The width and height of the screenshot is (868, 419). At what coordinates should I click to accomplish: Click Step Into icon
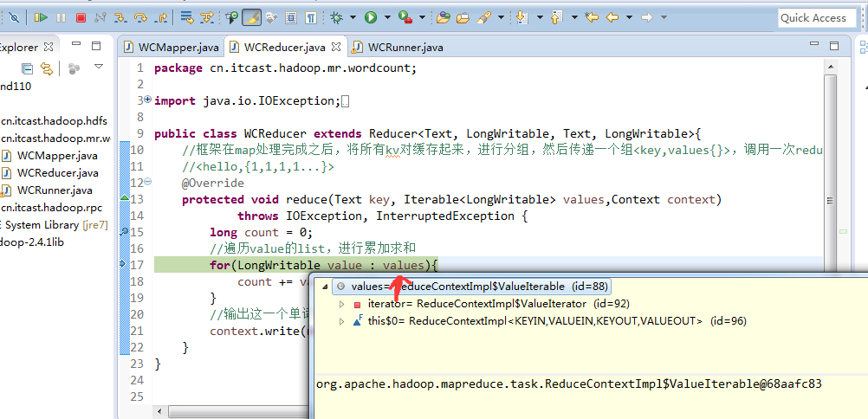[120, 17]
